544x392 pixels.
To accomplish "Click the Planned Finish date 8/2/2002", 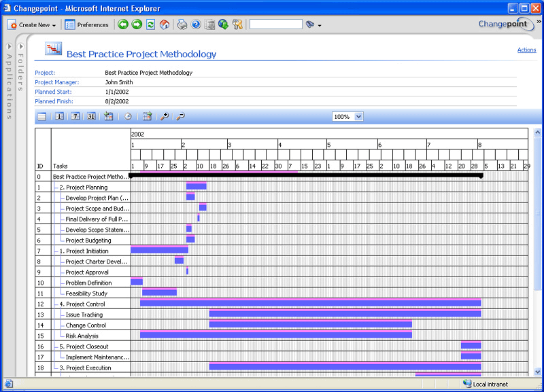I will pyautogui.click(x=117, y=101).
